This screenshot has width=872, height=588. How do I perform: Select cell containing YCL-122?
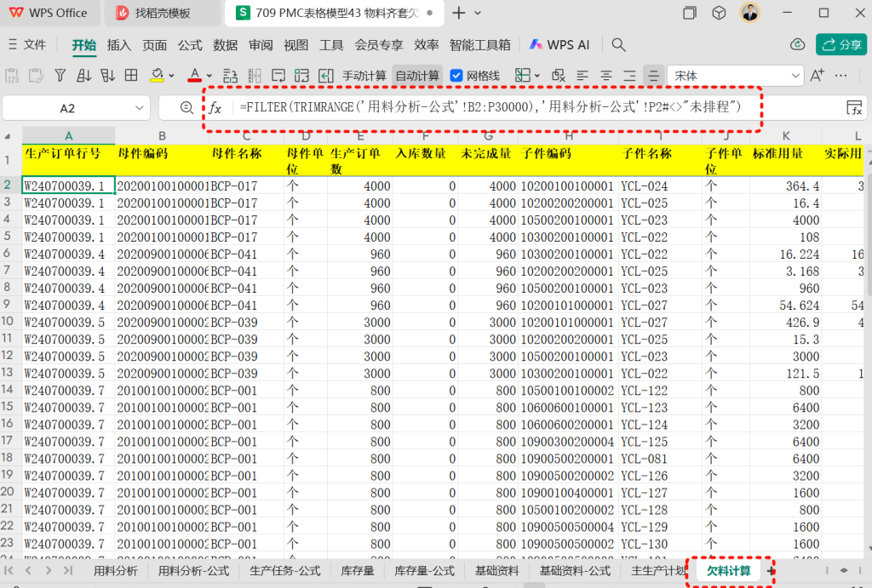pos(661,391)
